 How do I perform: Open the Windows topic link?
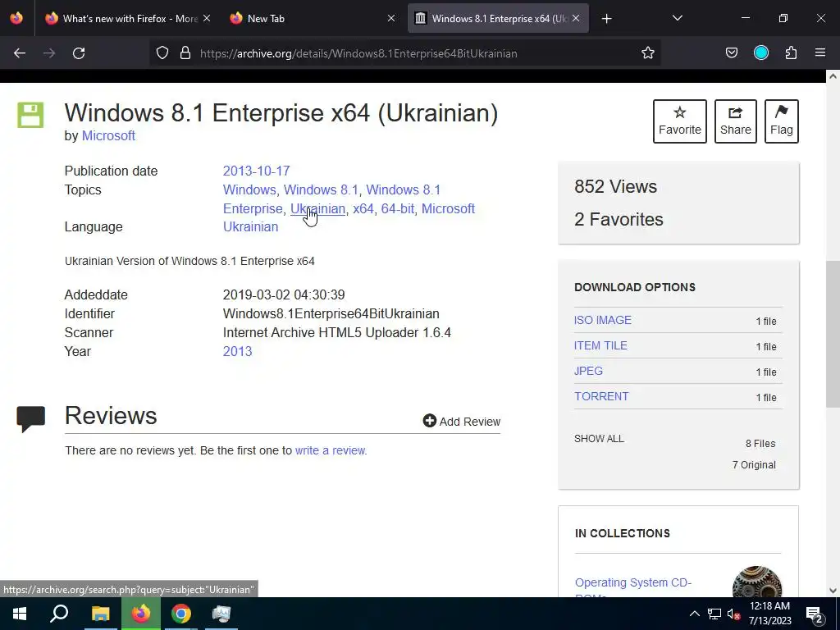click(x=249, y=189)
